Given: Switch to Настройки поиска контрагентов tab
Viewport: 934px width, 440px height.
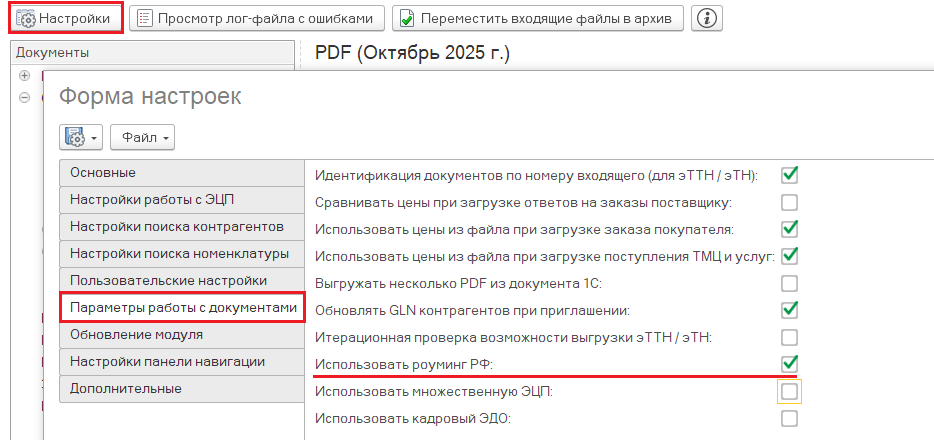Looking at the screenshot, I should [x=180, y=226].
